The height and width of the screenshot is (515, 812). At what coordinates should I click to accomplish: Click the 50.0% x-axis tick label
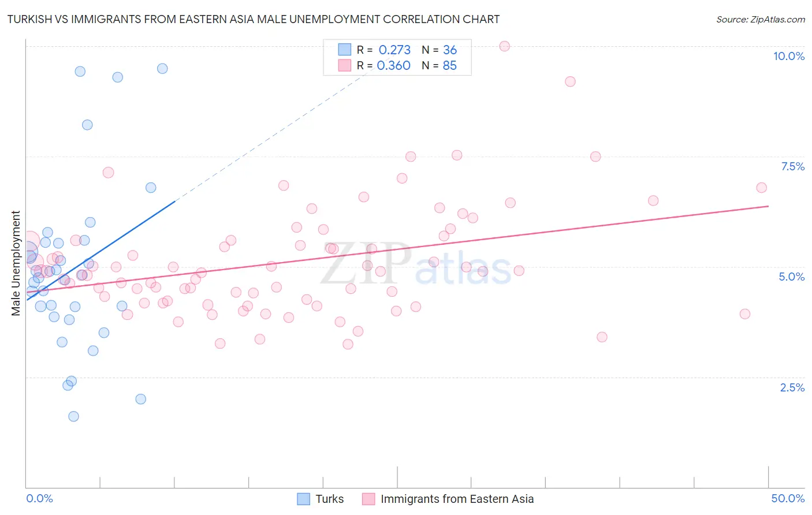(x=788, y=498)
